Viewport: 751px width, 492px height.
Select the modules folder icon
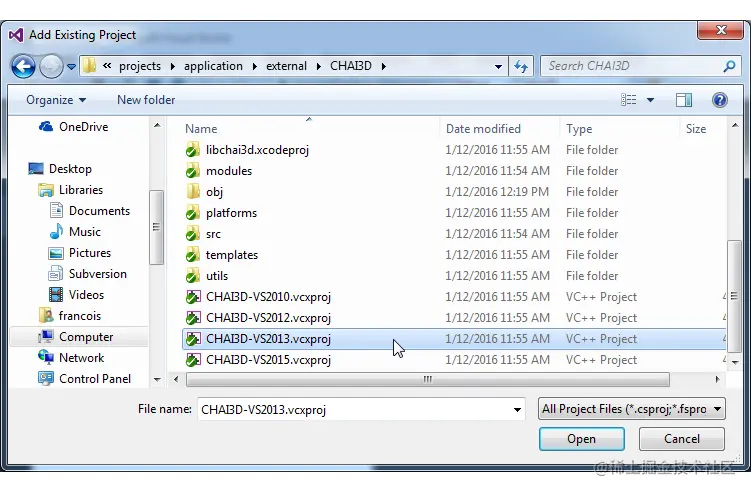193,171
